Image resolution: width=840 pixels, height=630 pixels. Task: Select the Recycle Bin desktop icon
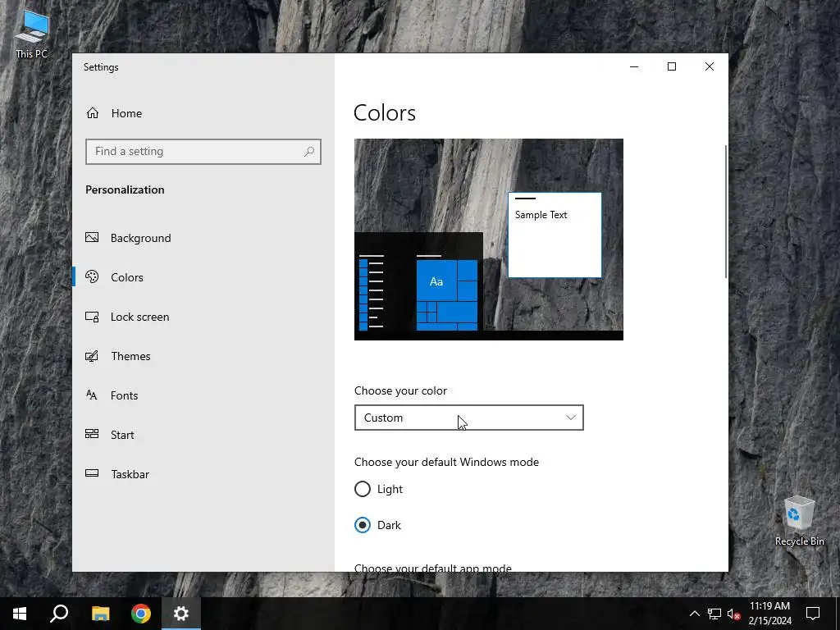pyautogui.click(x=799, y=521)
